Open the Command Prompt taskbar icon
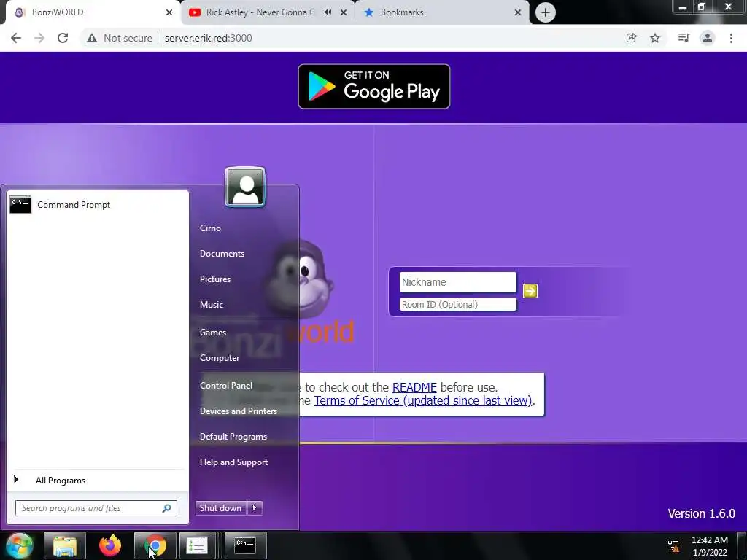This screenshot has height=560, width=747. 245,545
